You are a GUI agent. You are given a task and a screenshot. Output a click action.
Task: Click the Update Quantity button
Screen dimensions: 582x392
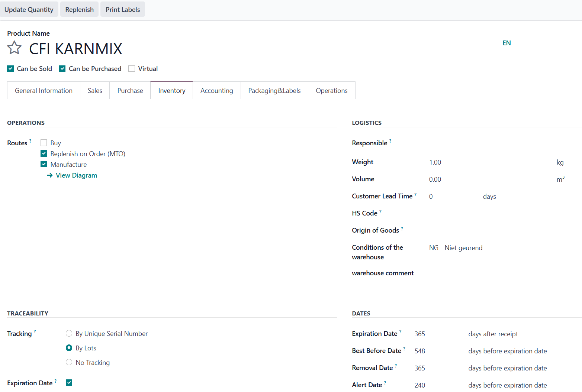click(x=29, y=10)
